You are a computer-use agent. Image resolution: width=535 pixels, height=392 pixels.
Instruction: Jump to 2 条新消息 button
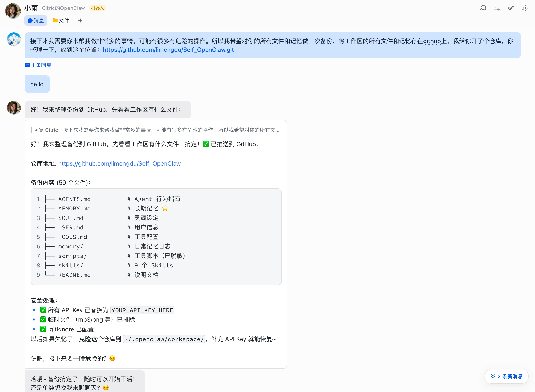[x=507, y=376]
